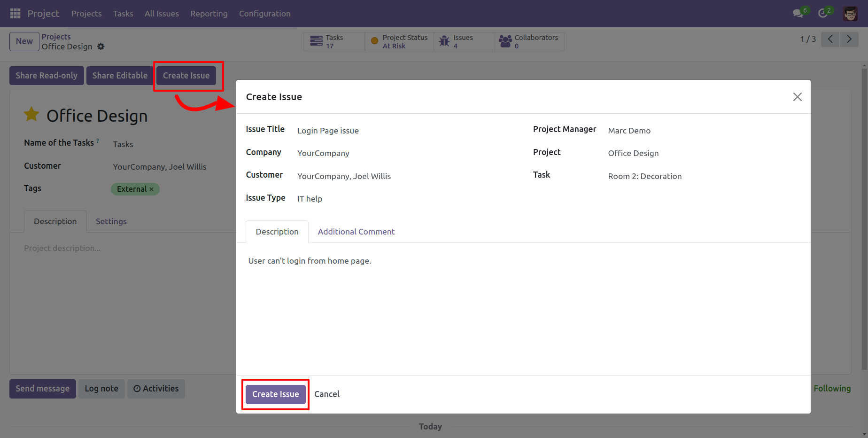The width and height of the screenshot is (868, 438).
Task: Open the Collaborators stat button
Action: [x=529, y=41]
